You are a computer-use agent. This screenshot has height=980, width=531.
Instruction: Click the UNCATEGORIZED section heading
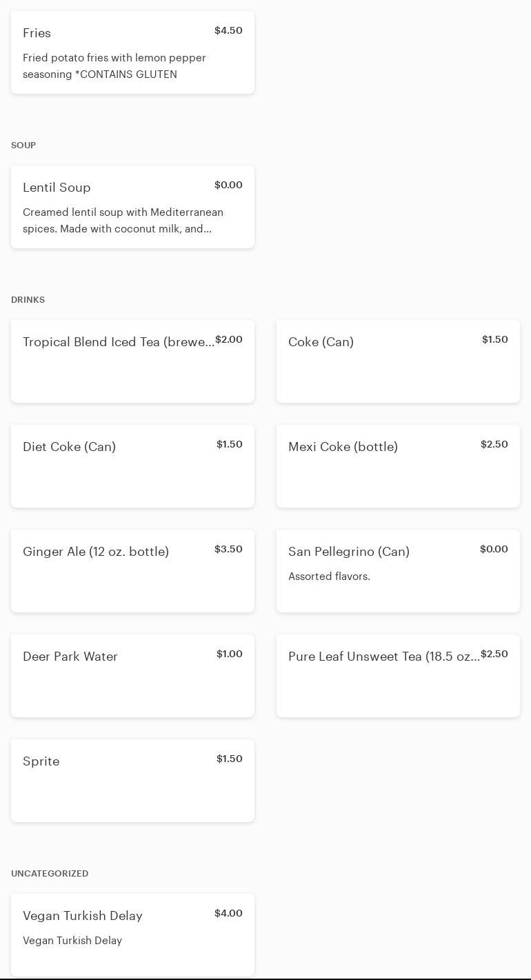point(50,874)
